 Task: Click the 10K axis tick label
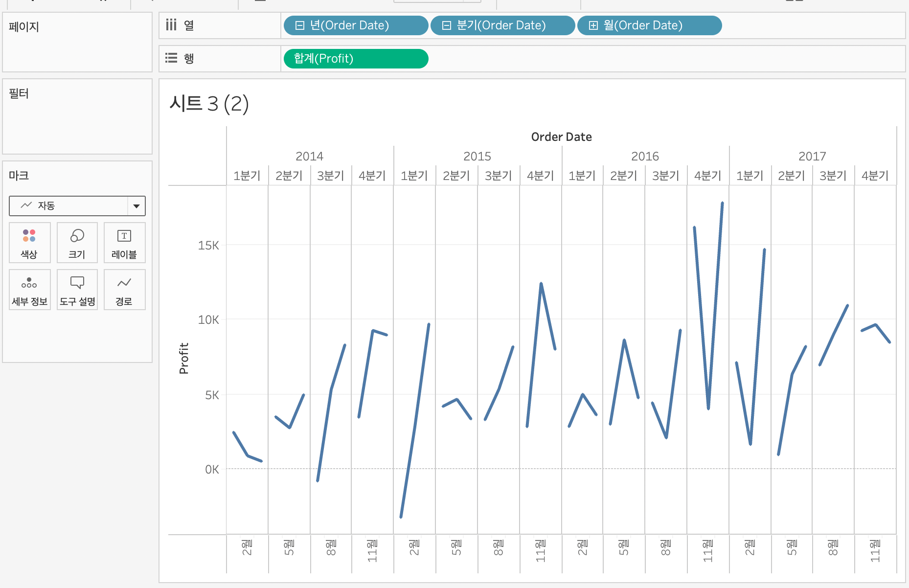tap(208, 320)
